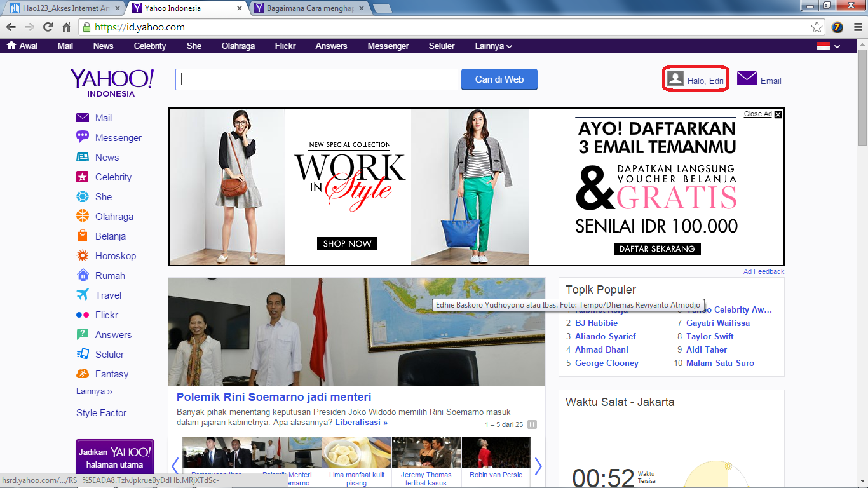Click the SHOP NOW button in the ad
This screenshot has height=488, width=868.
point(347,243)
